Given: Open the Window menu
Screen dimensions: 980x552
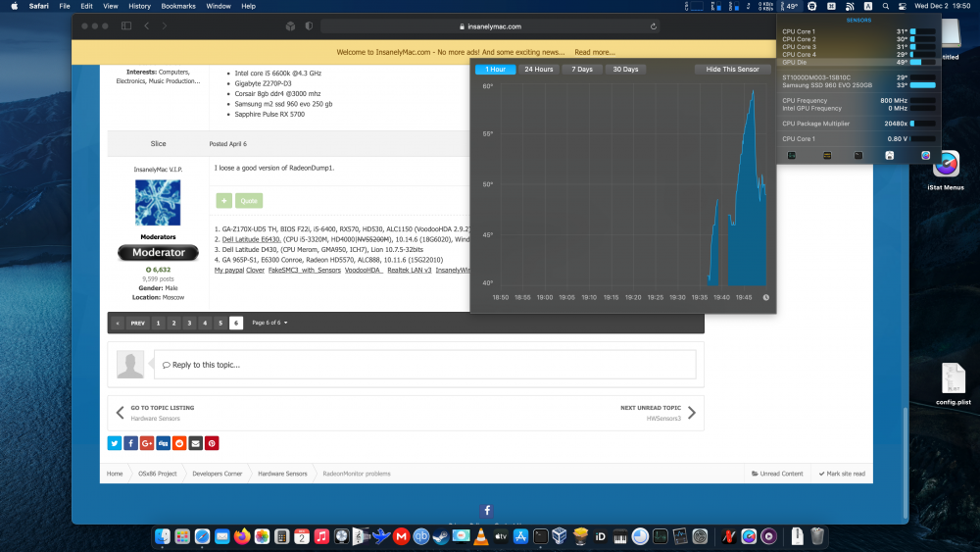Looking at the screenshot, I should pyautogui.click(x=219, y=6).
